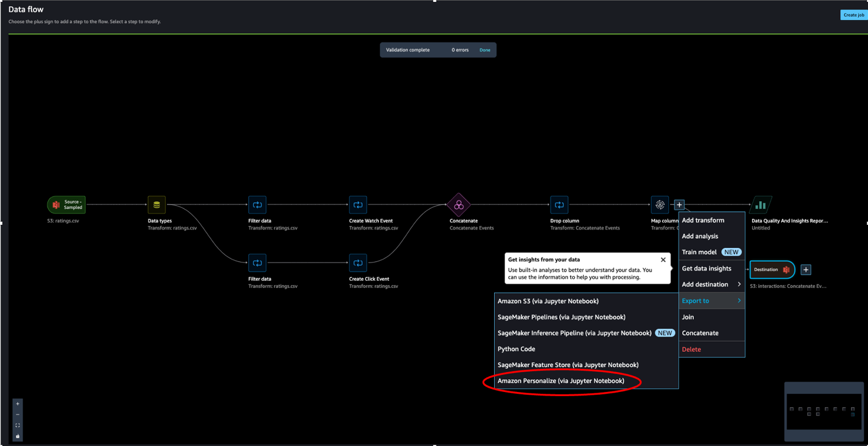Screen dimensions: 868x446
Task: Click the Source - Sampled S3 node
Action: click(66, 205)
